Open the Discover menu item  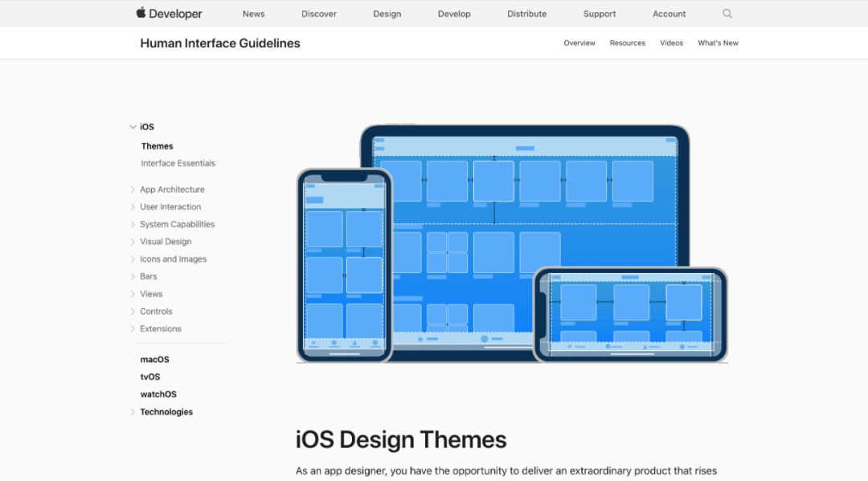pos(319,14)
